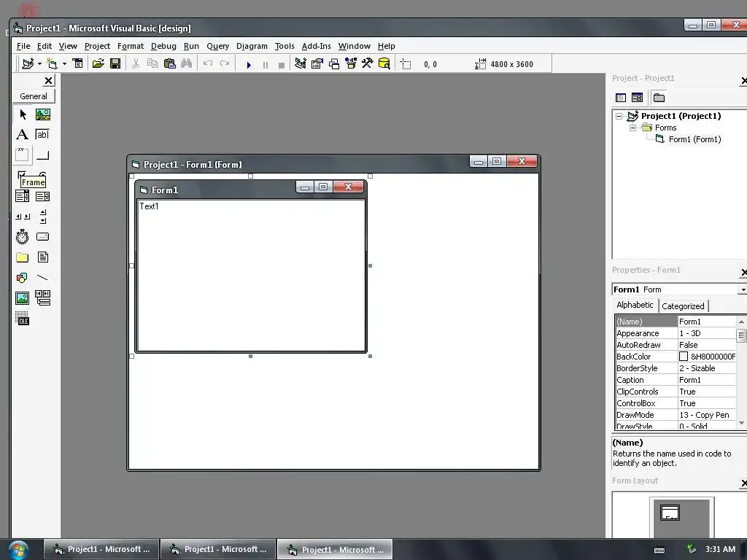Click the Add Form toolbar icon

[53, 63]
